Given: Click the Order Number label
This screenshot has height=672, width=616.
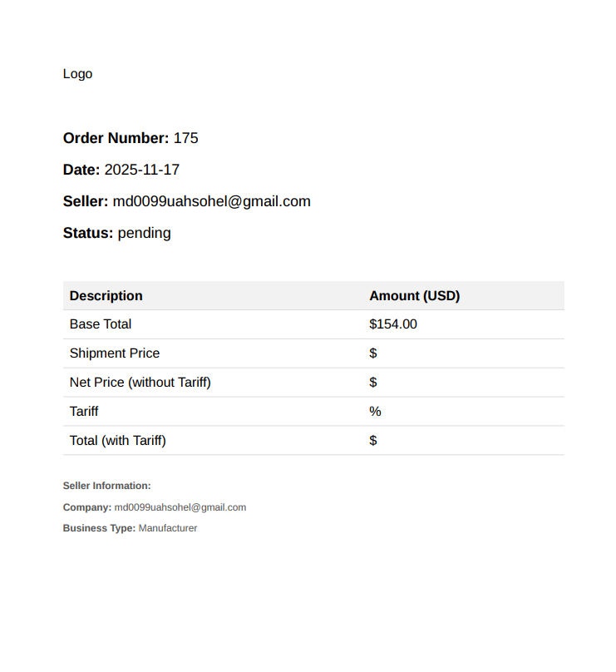Looking at the screenshot, I should [x=116, y=138].
